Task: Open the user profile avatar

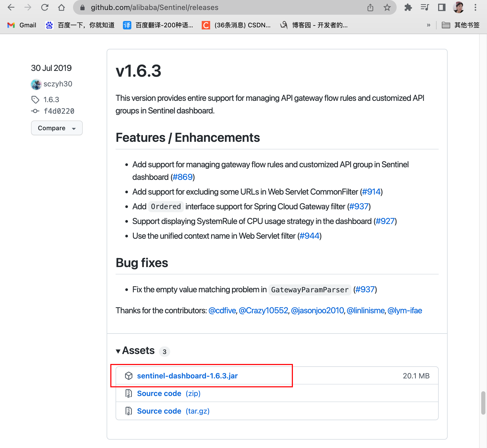Action: coord(458,7)
